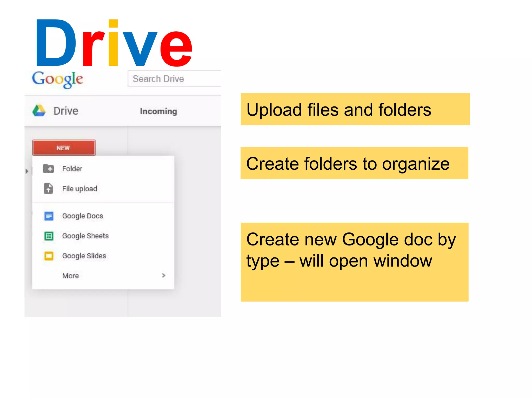Expand the sidebar tree arrow beside Folder

pos(26,171)
